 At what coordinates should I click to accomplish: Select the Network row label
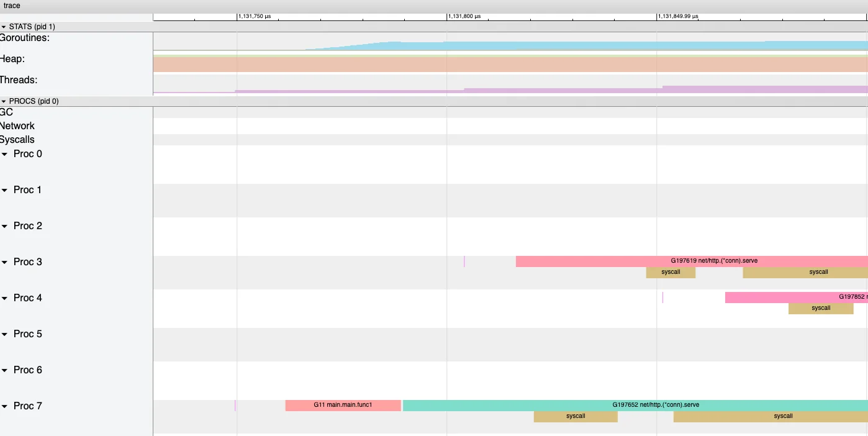coord(17,126)
